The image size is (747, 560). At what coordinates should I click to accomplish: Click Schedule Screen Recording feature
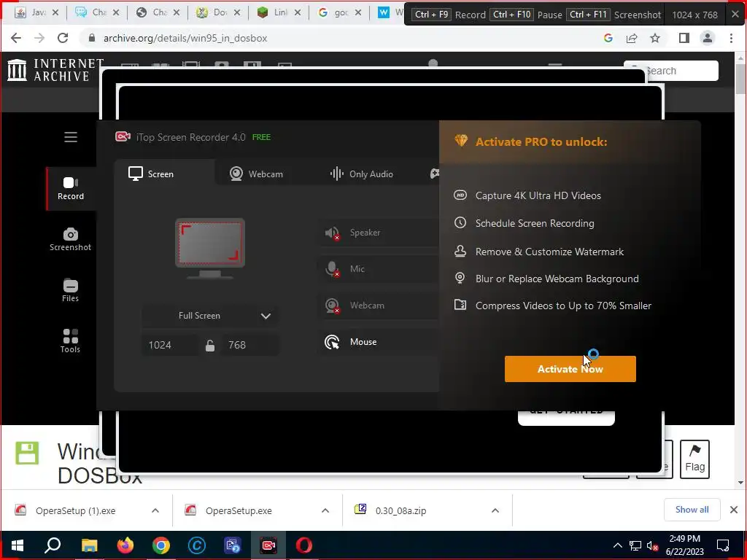(x=535, y=223)
